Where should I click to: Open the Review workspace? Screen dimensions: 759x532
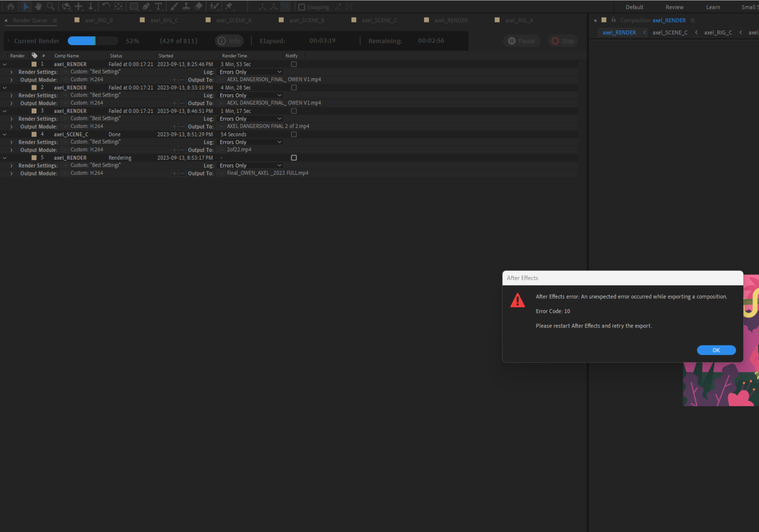(675, 7)
